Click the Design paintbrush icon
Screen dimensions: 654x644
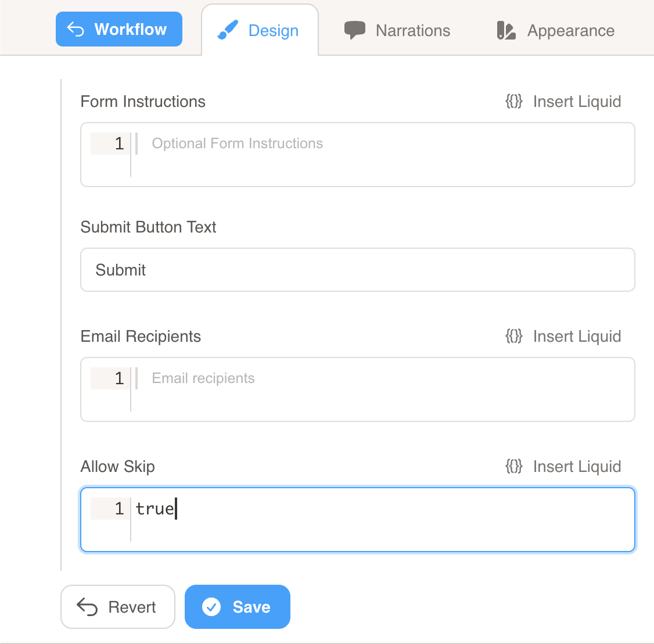[228, 30]
